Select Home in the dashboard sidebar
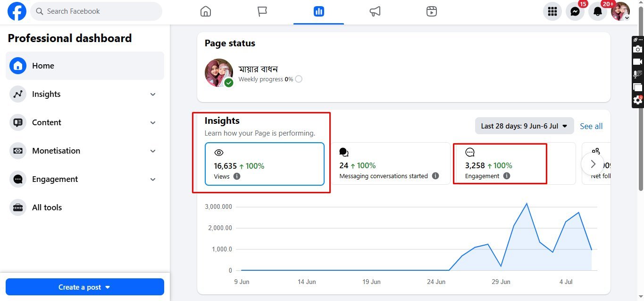 point(85,66)
